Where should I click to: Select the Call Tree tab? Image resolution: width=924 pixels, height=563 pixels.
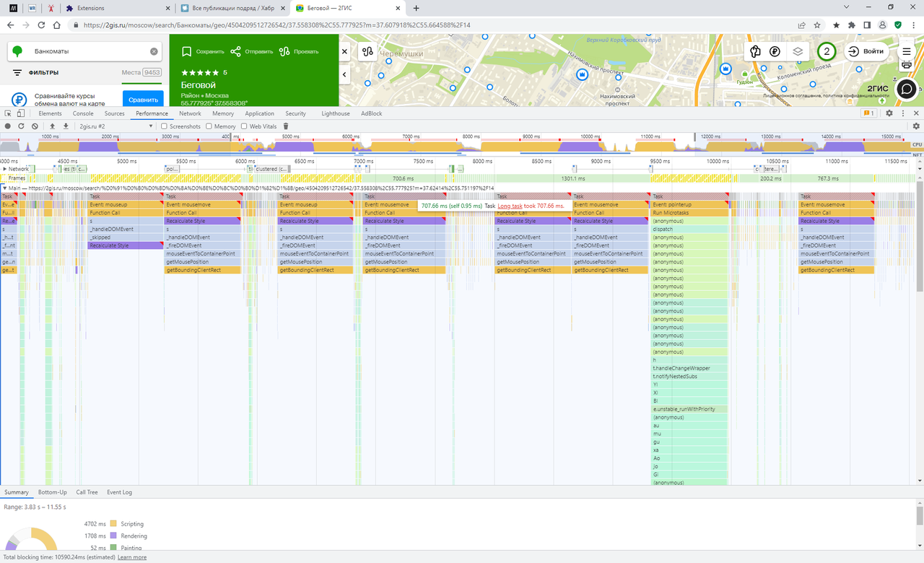click(x=87, y=492)
